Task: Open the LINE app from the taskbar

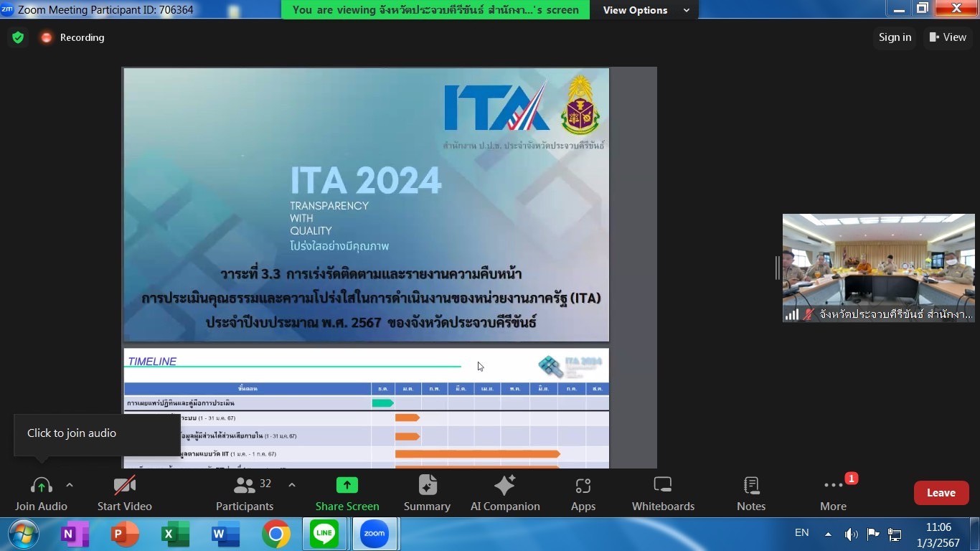Action: 325,534
